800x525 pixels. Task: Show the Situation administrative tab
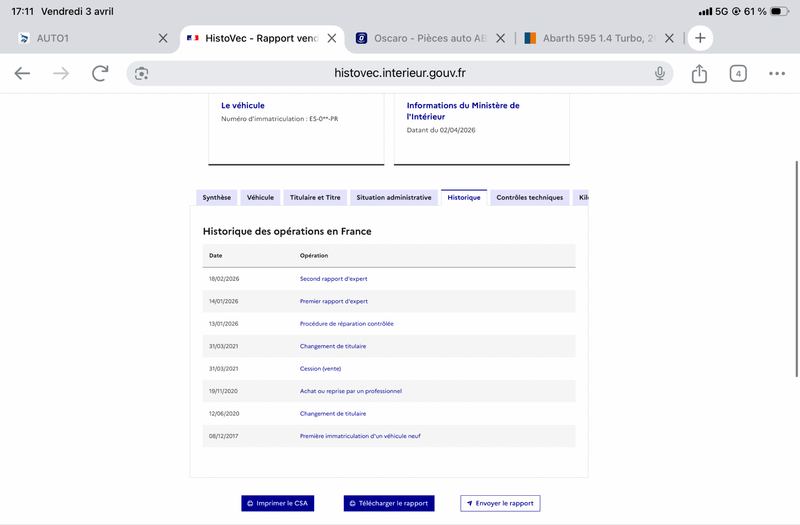(x=394, y=198)
